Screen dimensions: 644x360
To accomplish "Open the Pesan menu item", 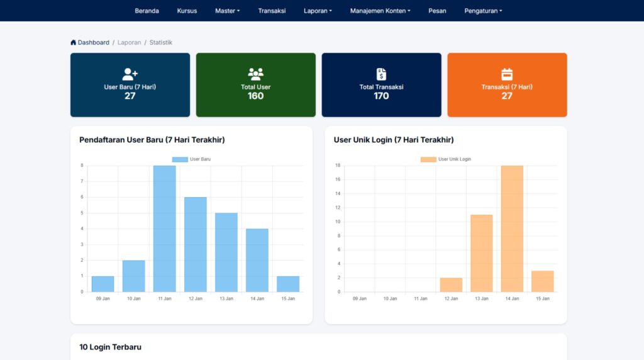I will 437,11.
